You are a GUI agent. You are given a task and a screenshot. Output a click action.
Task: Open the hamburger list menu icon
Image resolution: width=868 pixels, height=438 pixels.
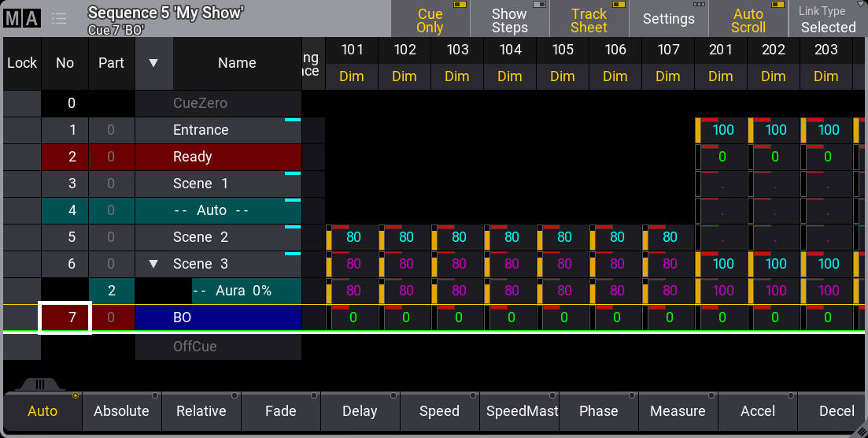pos(59,19)
